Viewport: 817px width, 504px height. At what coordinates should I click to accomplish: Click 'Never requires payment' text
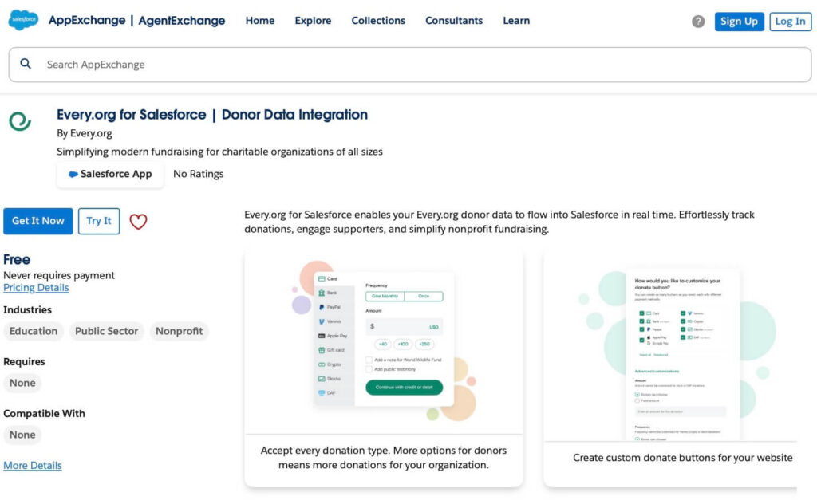59,275
